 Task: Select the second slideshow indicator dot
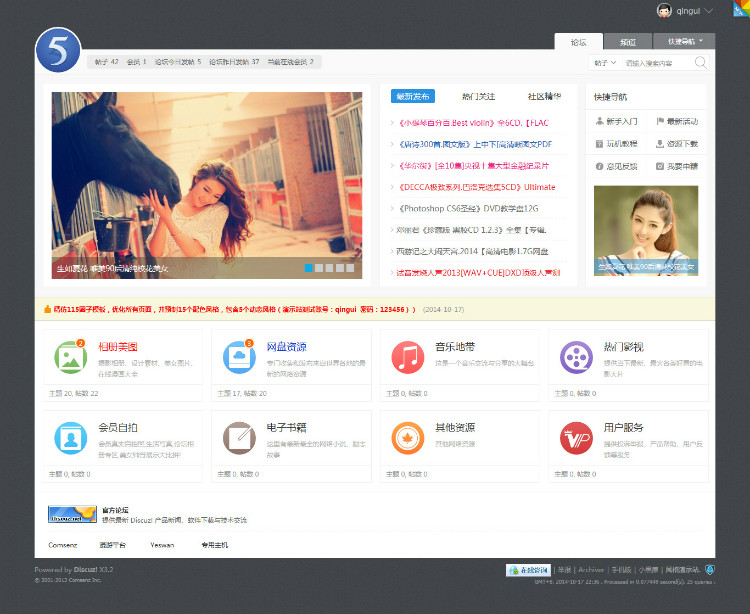(319, 268)
